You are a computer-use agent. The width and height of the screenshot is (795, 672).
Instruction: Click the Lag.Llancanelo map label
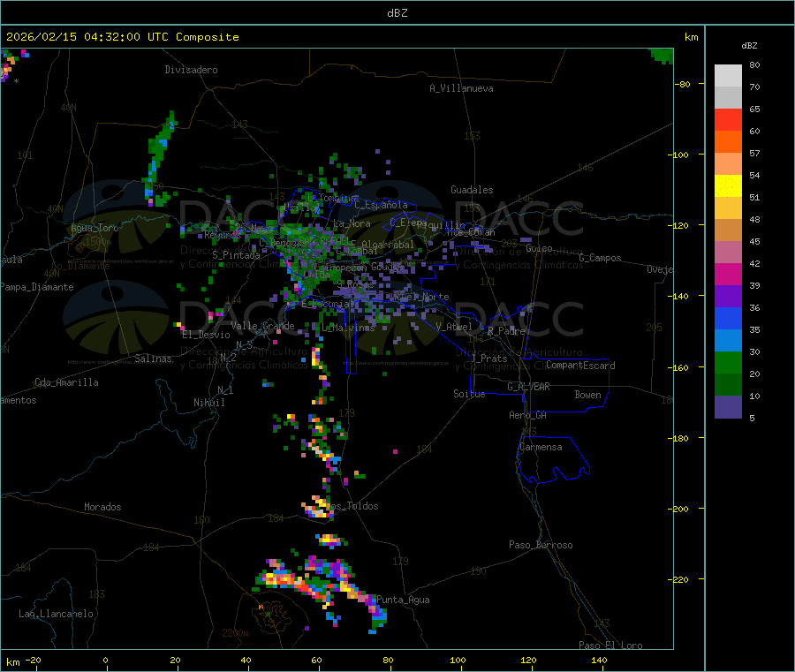tap(57, 614)
